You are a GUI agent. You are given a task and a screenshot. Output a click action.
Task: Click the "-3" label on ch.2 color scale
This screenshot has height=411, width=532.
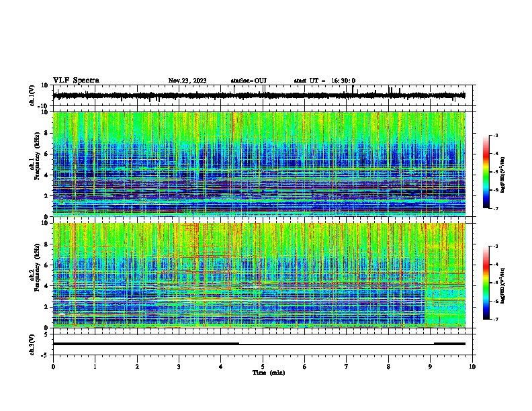[x=496, y=246]
